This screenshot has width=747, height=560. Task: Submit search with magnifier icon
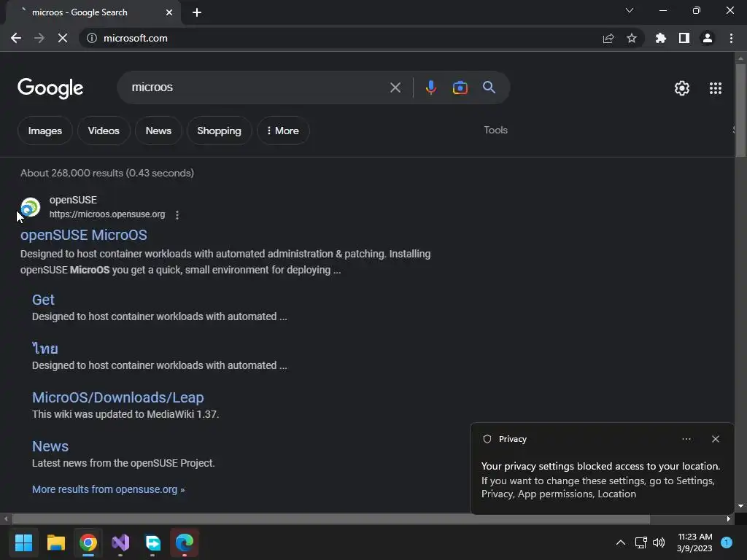coord(489,87)
